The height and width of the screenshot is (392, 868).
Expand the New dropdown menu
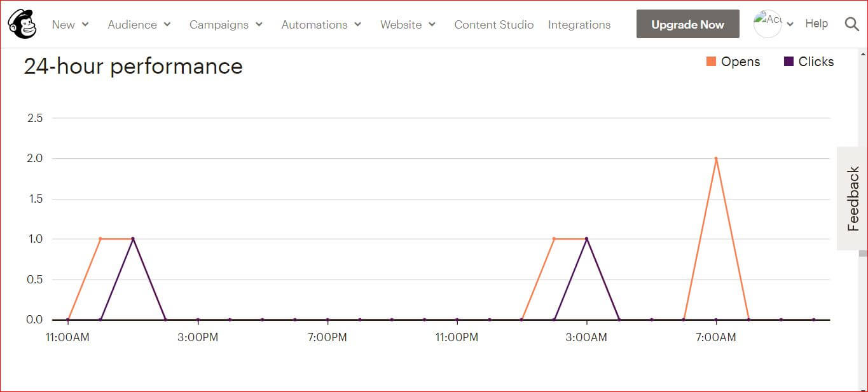(70, 25)
